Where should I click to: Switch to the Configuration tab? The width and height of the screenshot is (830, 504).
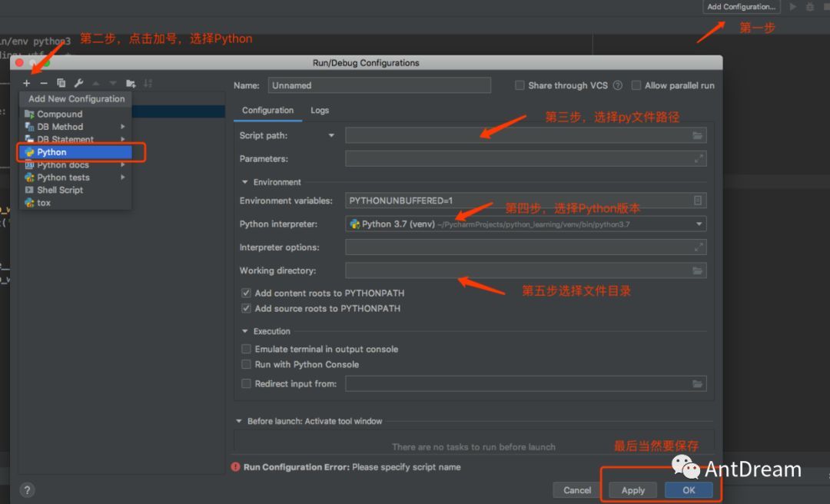(x=268, y=110)
